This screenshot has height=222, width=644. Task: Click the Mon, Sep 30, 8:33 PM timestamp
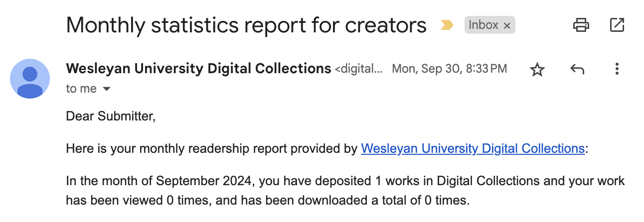(450, 69)
